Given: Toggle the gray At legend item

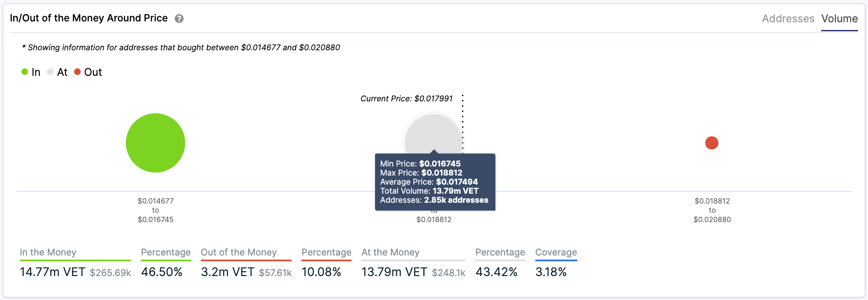Looking at the screenshot, I should pos(58,72).
